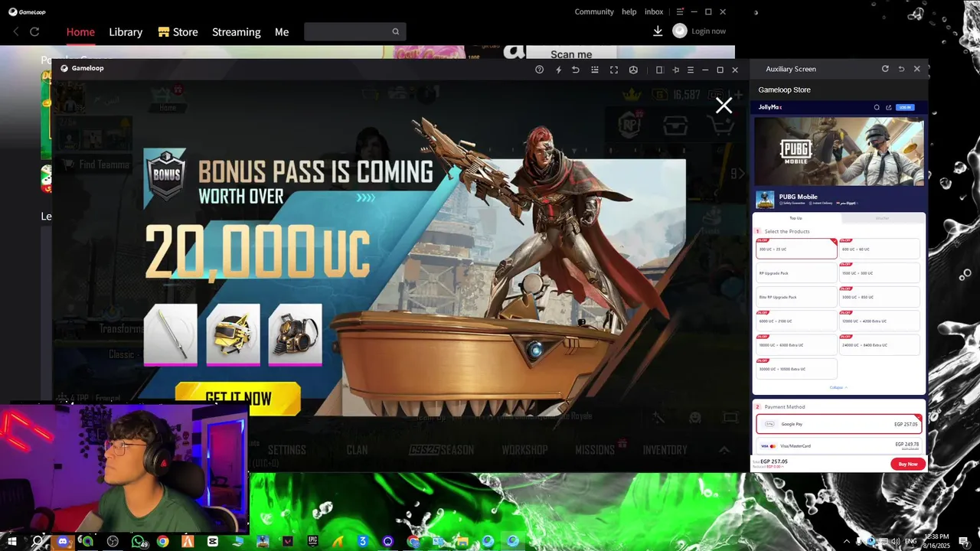Viewport: 980px width, 551px height.
Task: Go back with the GameLoop back arrow
Action: point(16,31)
